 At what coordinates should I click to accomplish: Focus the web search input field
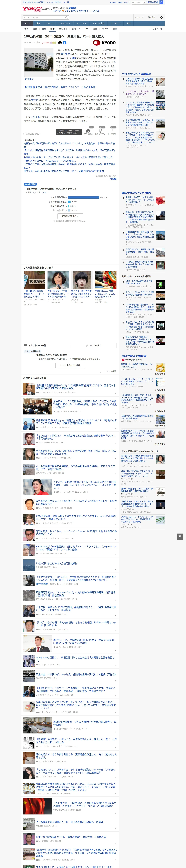click(x=137, y=2)
